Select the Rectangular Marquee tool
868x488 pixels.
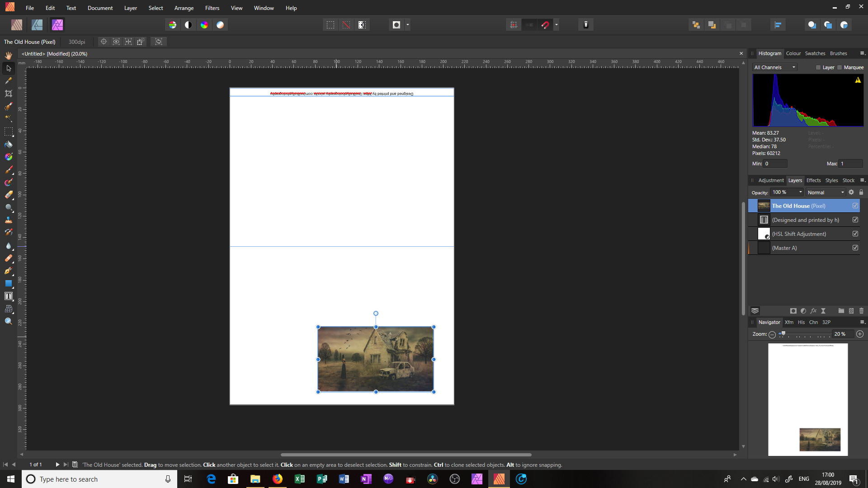coord(9,131)
